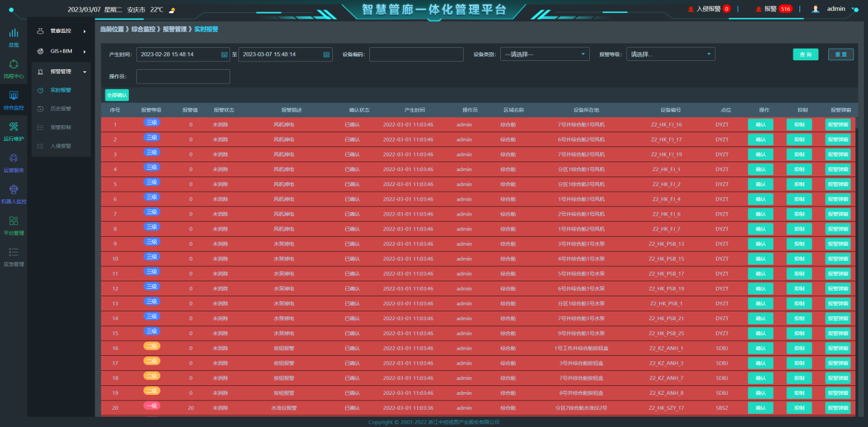Click the 报警管理 breadcrumb link
Screen dimensions: 868x427
point(175,29)
